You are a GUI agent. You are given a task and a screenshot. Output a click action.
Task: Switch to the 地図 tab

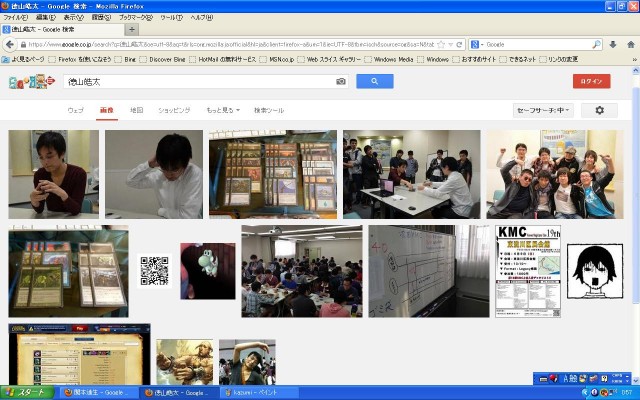pos(136,110)
